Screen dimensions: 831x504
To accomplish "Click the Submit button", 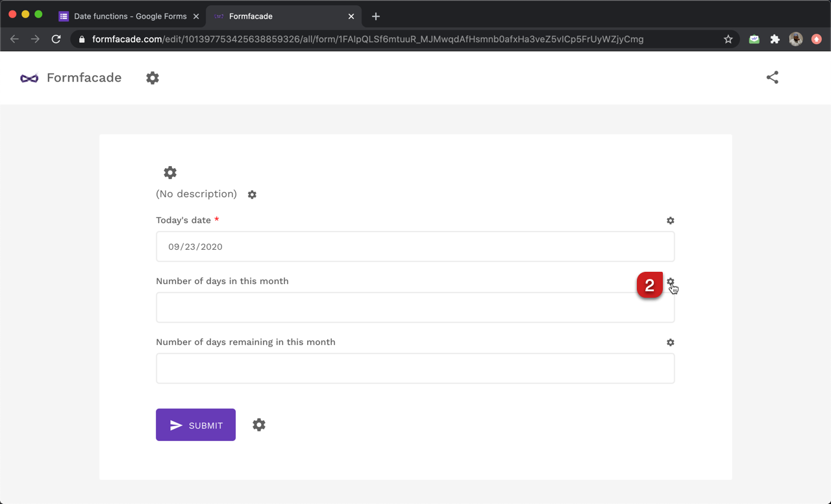I will click(195, 425).
